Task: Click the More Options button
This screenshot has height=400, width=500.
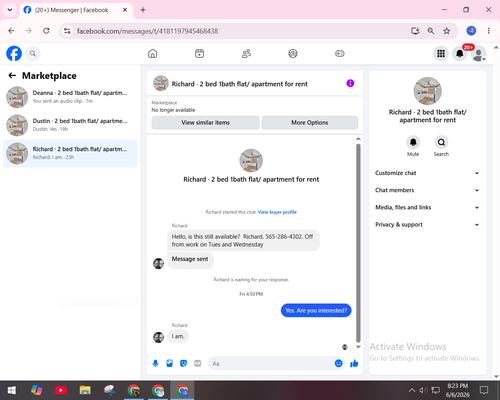Action: [310, 123]
